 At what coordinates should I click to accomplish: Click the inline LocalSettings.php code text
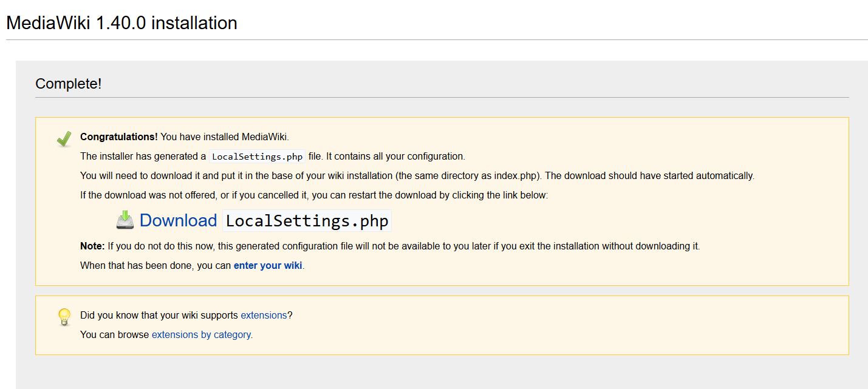tap(258, 157)
